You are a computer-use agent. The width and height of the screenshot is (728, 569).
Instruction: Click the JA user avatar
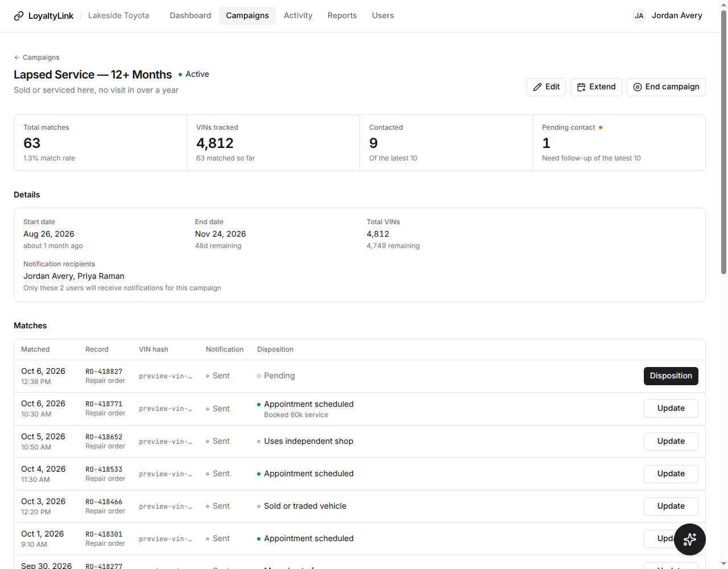point(639,16)
